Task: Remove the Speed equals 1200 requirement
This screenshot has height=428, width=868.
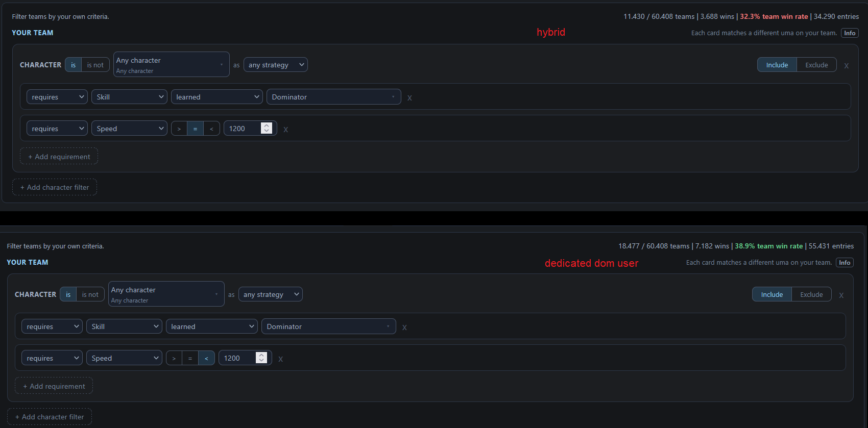Action: (285, 129)
